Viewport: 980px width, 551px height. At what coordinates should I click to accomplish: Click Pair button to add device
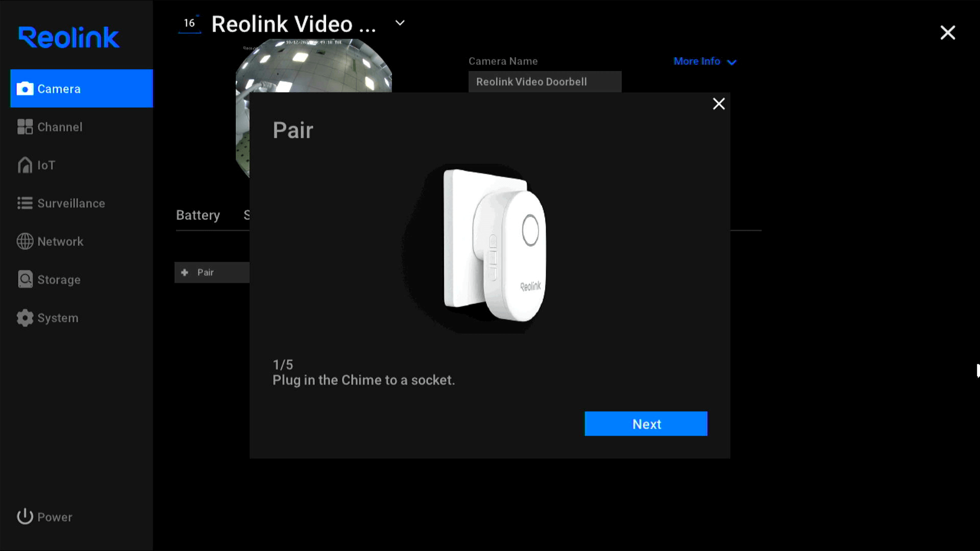[212, 272]
